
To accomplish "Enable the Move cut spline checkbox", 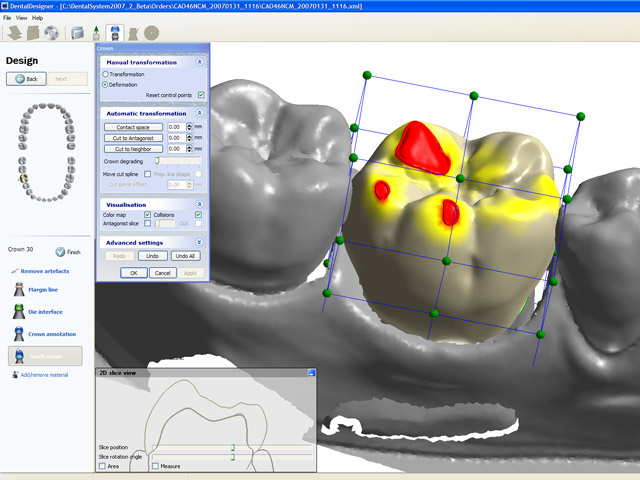I will [148, 174].
